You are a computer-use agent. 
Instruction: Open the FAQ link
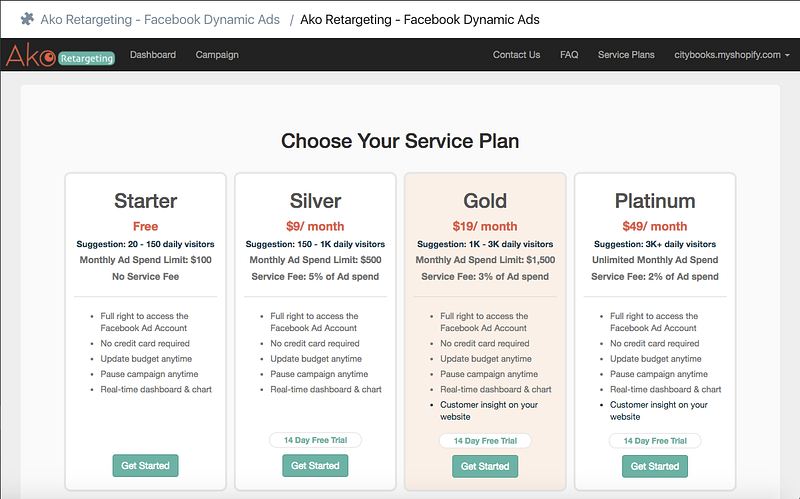(x=569, y=55)
